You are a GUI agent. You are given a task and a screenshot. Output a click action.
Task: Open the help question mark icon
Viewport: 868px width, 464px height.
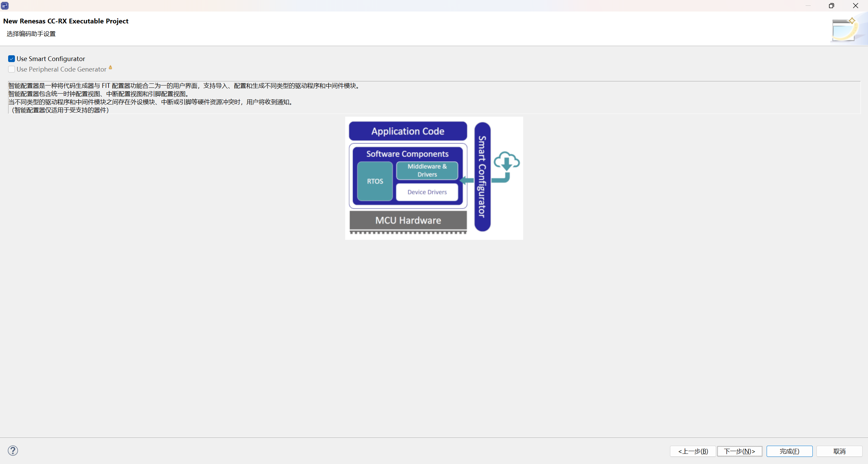click(13, 450)
